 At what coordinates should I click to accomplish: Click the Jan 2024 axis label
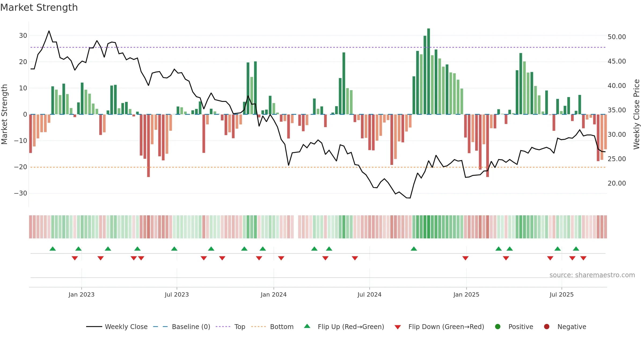(x=274, y=294)
